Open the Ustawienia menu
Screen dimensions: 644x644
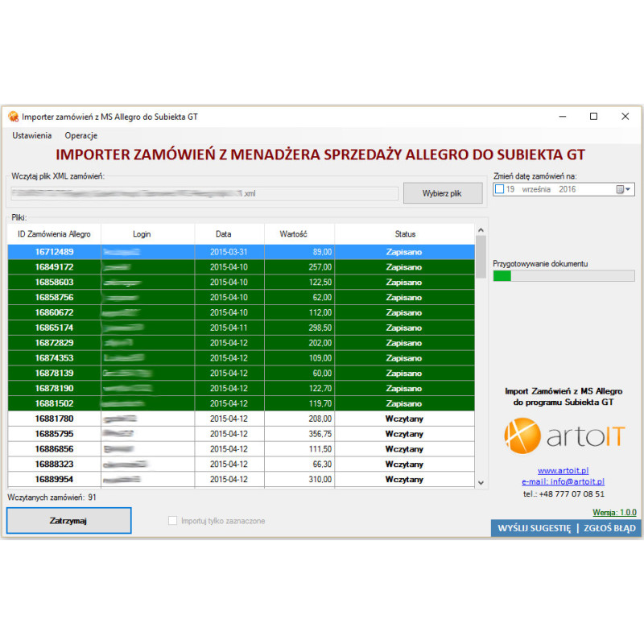[32, 135]
